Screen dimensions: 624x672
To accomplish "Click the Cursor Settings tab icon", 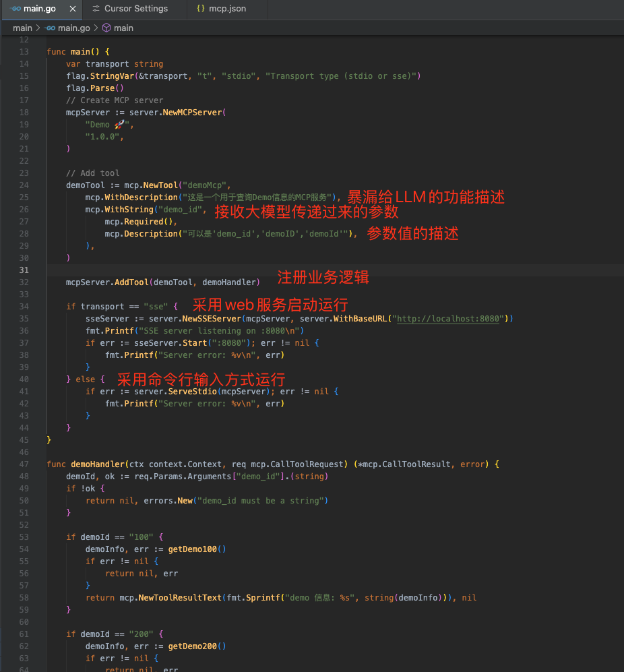I will (96, 9).
